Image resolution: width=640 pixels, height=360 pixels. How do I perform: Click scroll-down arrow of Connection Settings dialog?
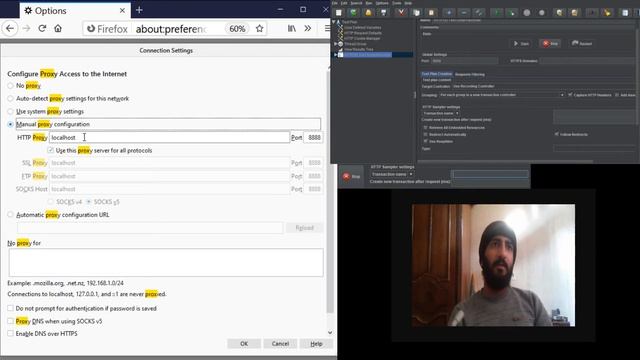[330, 333]
